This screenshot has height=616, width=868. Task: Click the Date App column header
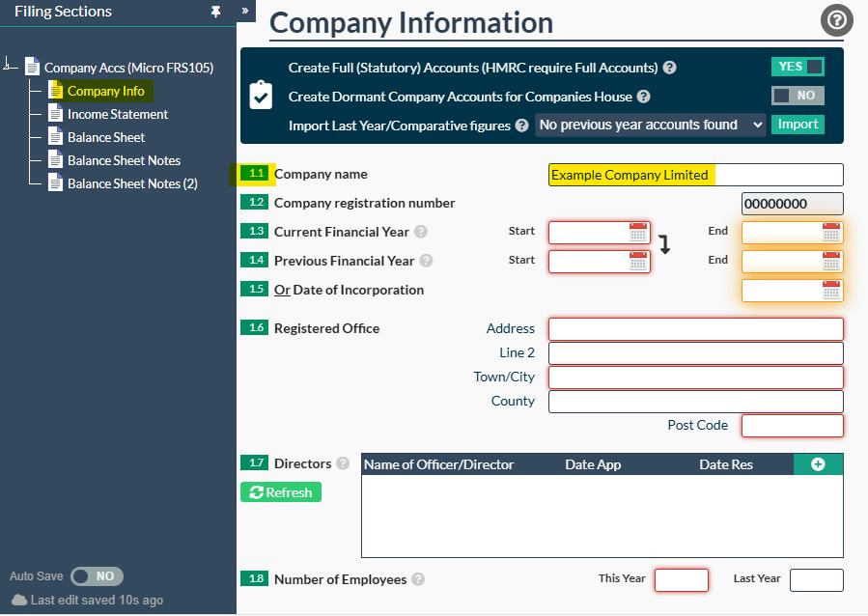[x=593, y=465]
